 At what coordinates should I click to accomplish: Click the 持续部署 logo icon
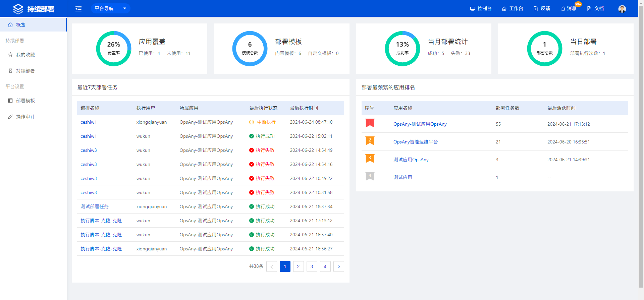point(18,9)
